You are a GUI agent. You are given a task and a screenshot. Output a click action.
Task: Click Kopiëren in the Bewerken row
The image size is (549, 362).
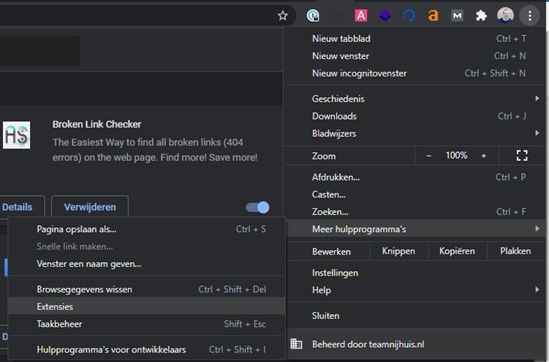(x=457, y=251)
